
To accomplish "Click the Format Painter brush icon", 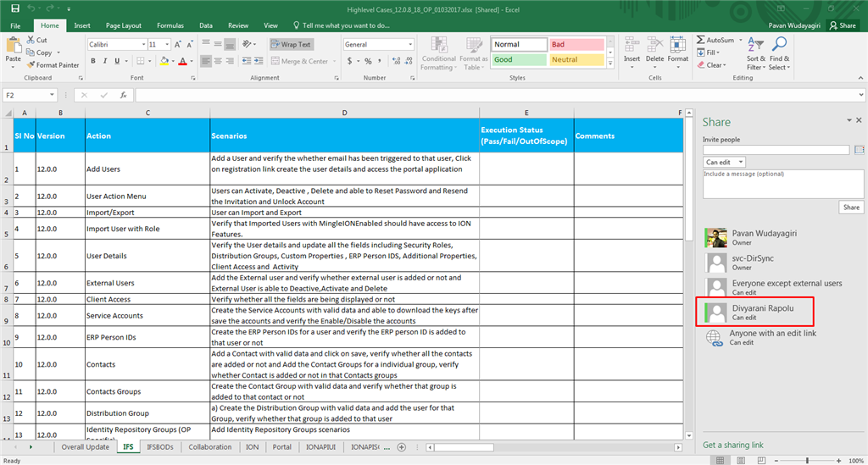I will tap(31, 64).
